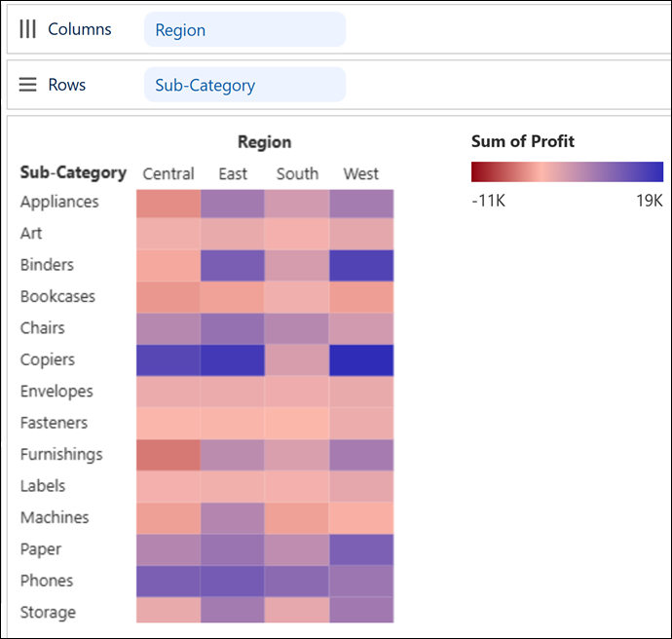Select the Storage row label

[x=48, y=613]
